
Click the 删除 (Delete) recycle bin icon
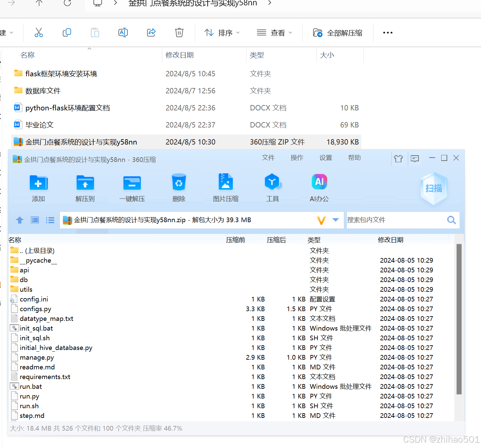click(179, 182)
